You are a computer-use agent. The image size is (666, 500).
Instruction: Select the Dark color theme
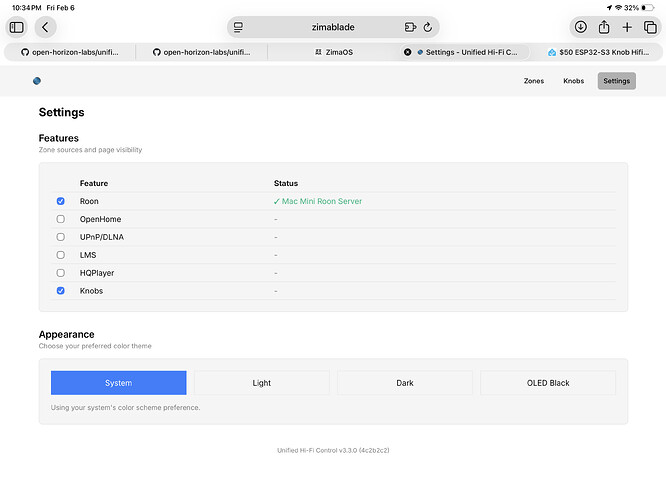(405, 383)
